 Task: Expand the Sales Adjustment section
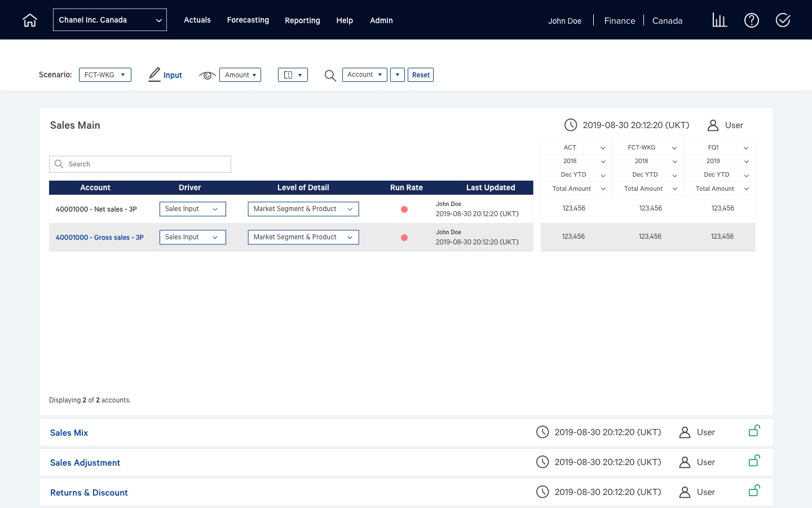85,463
